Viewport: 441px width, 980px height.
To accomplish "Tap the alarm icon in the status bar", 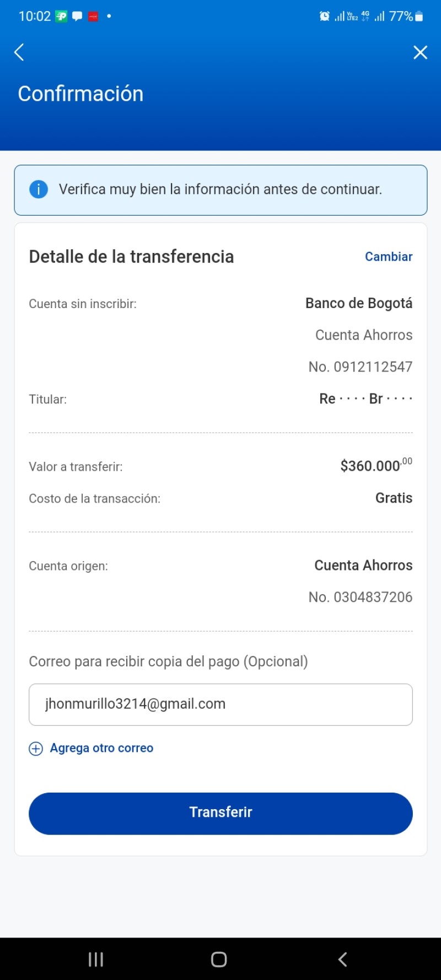I will point(325,17).
